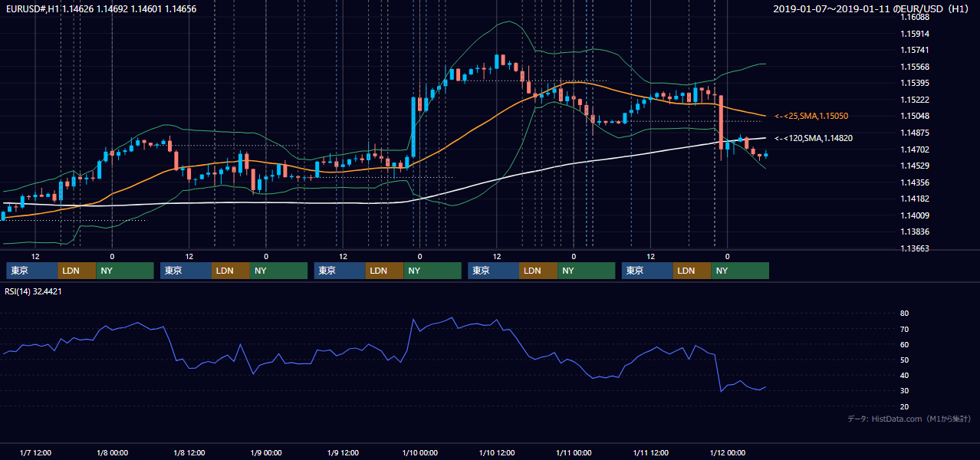Pick the 1.15222 price axis value

pos(915,100)
